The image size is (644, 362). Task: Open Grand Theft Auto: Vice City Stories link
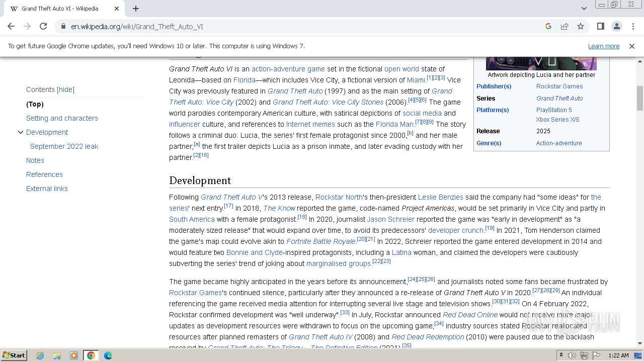click(328, 102)
